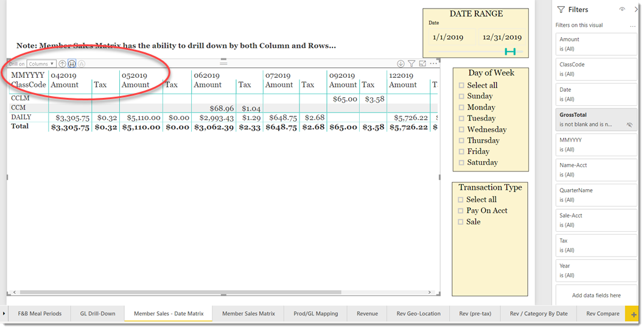Click the $68.96 CCM amount cell
Viewport: 644px width, 329px height.
point(222,109)
